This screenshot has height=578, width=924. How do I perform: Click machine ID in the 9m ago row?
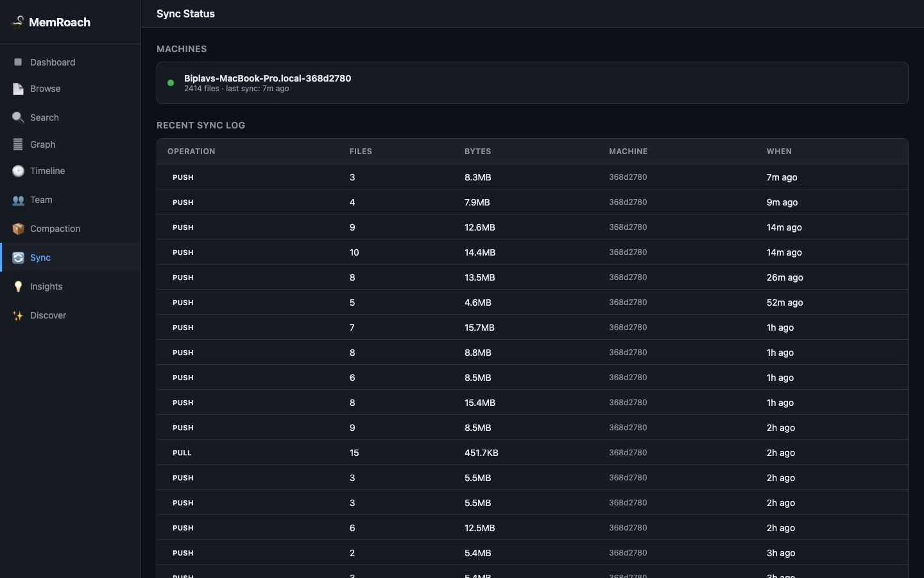click(628, 202)
